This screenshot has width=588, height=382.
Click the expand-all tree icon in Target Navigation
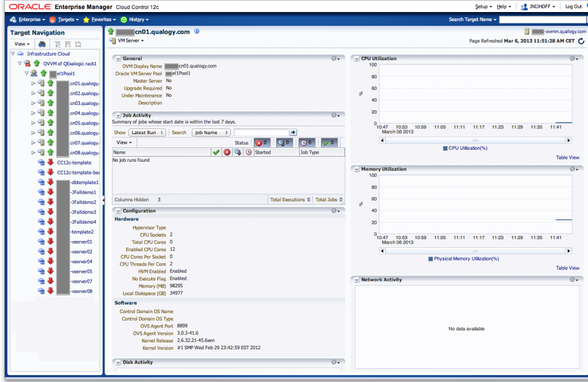tap(57, 44)
